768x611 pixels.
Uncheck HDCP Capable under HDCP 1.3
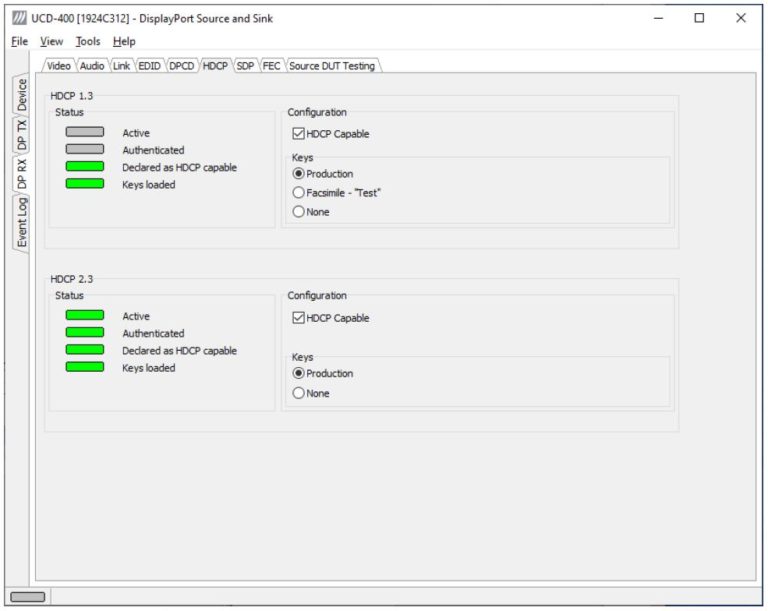(299, 134)
